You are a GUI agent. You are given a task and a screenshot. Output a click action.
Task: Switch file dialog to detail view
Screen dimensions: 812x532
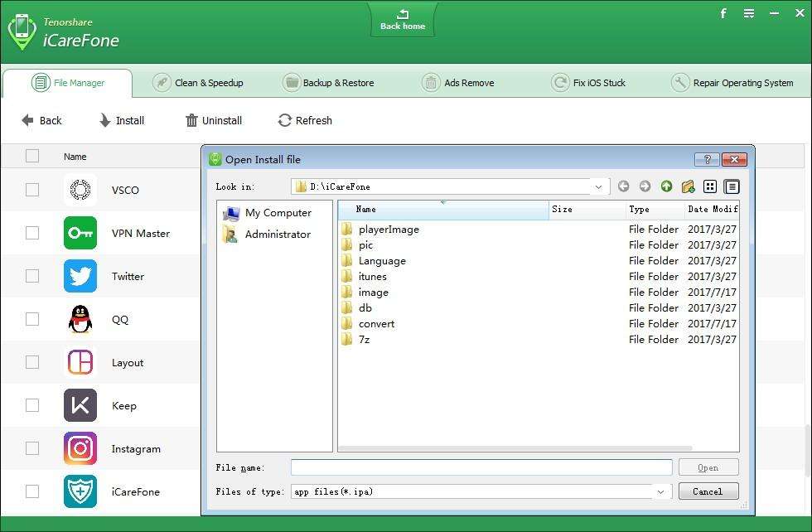pos(732,186)
